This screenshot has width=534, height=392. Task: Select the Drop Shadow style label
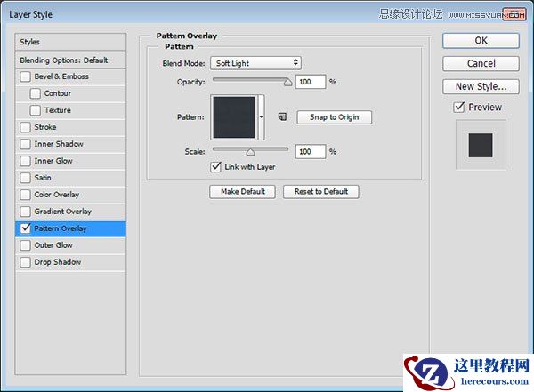point(58,262)
